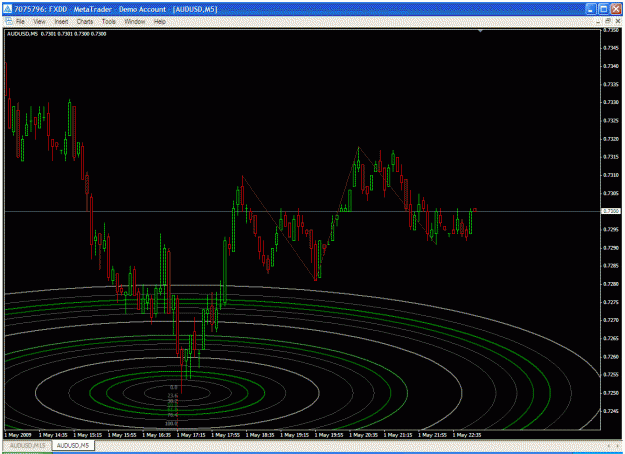Click the 0.7245 price scale label
The height and width of the screenshot is (454, 625).
point(611,411)
